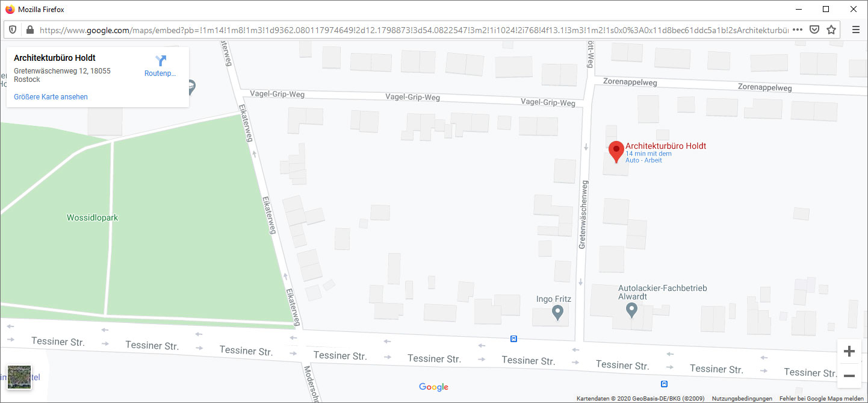Focus the URL address bar
The width and height of the screenshot is (868, 403).
(414, 30)
